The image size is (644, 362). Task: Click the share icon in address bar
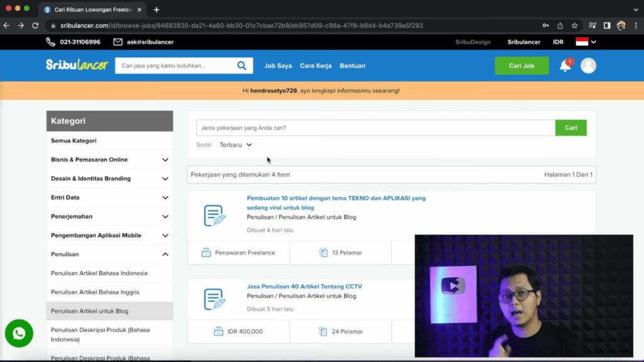[560, 25]
